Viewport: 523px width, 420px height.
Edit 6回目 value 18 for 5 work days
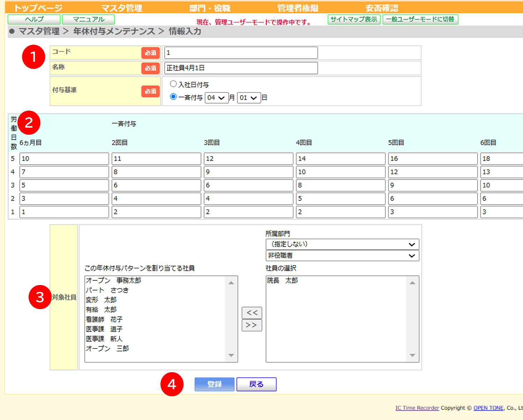pyautogui.click(x=501, y=159)
